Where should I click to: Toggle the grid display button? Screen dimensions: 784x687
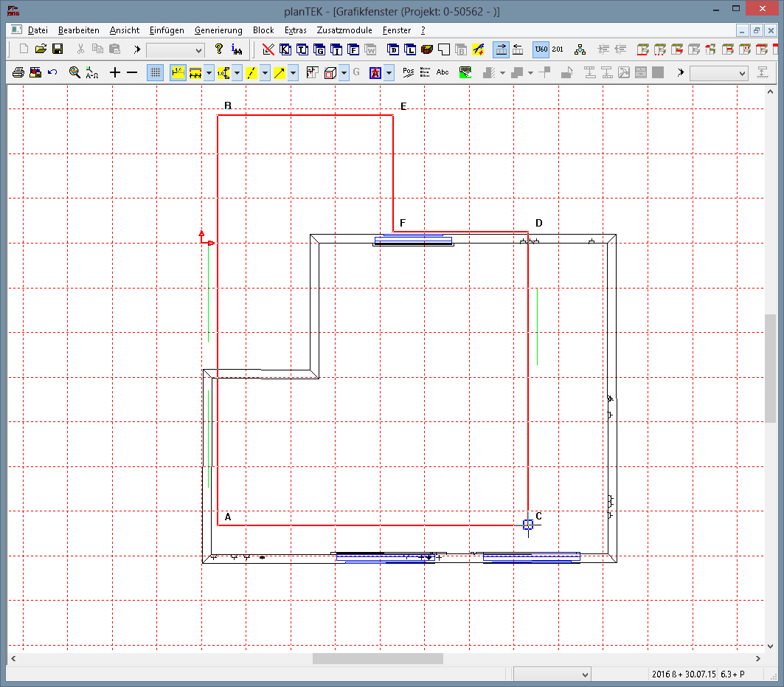[x=156, y=72]
